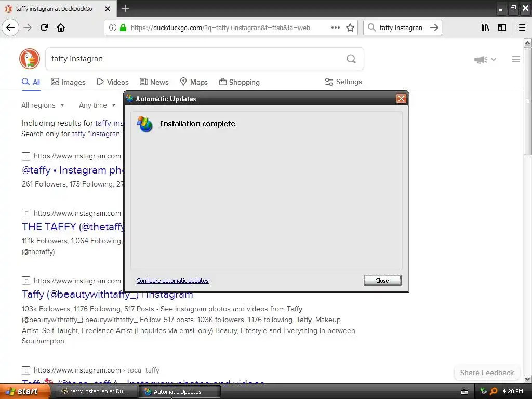Switch to Shopping results tab
This screenshot has height=399, width=532.
pos(239,82)
